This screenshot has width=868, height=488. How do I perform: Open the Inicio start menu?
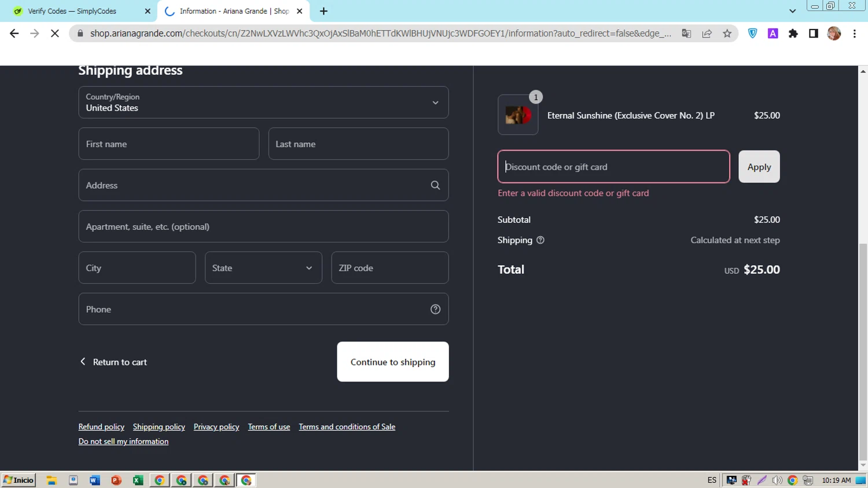pyautogui.click(x=19, y=480)
